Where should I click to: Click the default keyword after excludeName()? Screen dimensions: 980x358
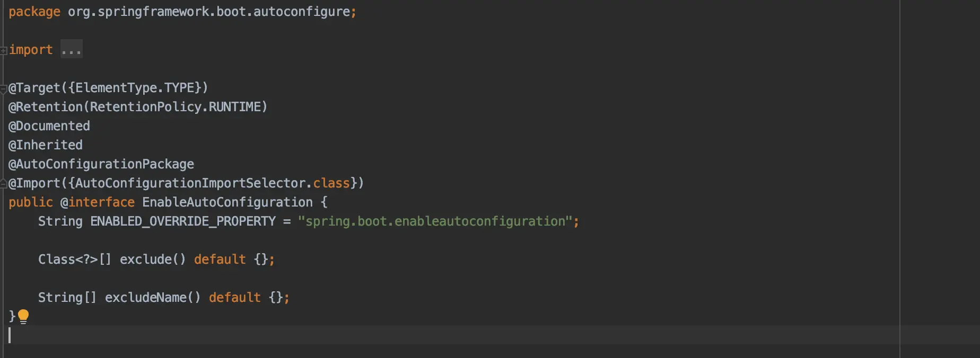tap(234, 297)
